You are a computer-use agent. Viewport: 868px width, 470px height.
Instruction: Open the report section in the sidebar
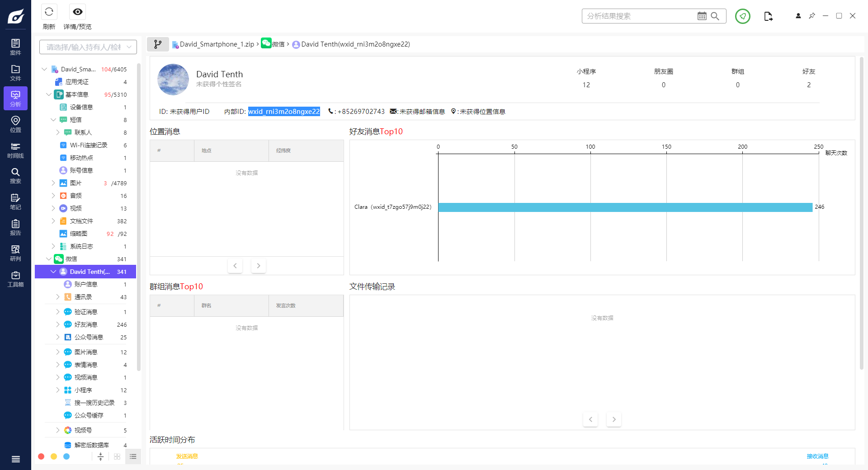[x=15, y=227]
